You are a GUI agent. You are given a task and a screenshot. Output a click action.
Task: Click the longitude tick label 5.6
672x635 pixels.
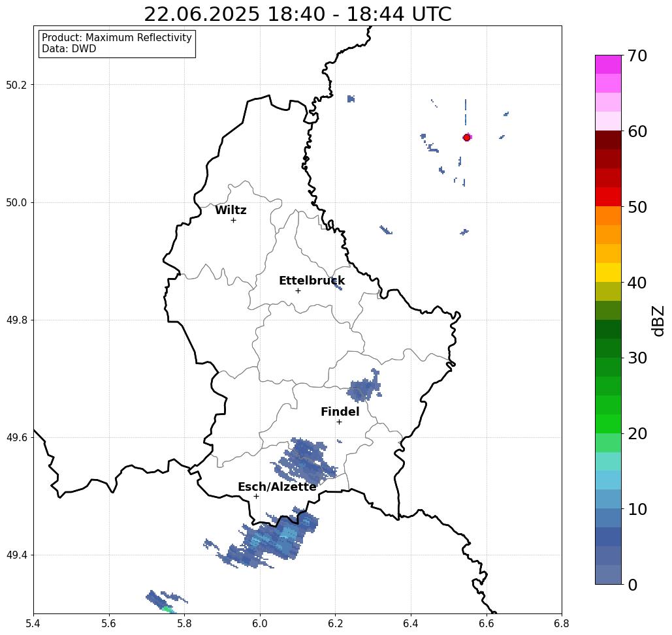[x=109, y=623]
